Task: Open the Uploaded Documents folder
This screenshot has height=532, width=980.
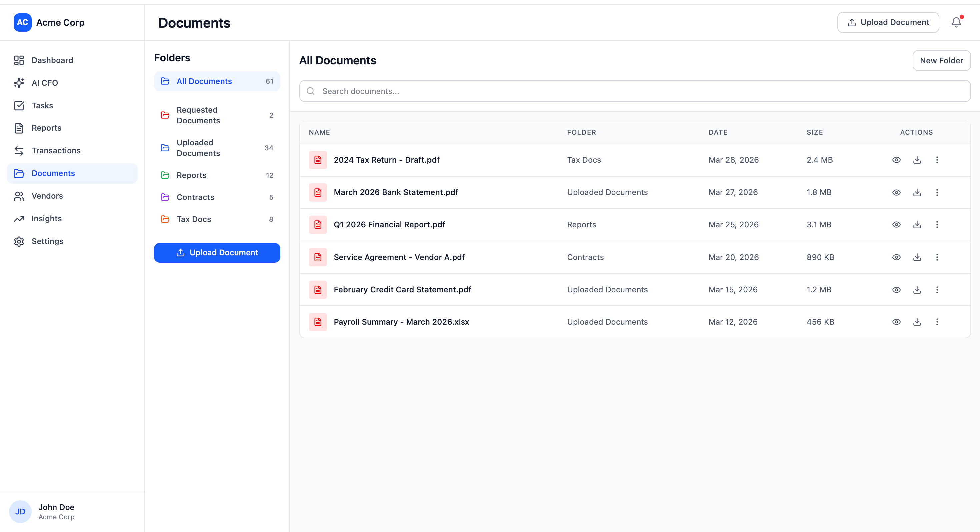Action: click(x=217, y=148)
